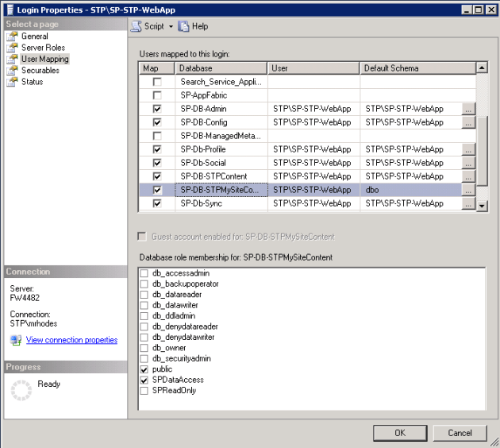Screen dimensions: 500x448
Task: Open the Script dropdown arrow
Action: (171, 27)
